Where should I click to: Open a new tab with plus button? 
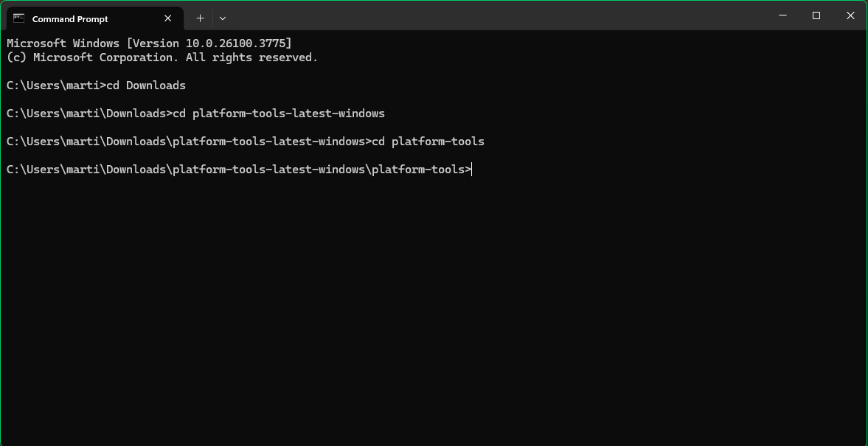200,18
